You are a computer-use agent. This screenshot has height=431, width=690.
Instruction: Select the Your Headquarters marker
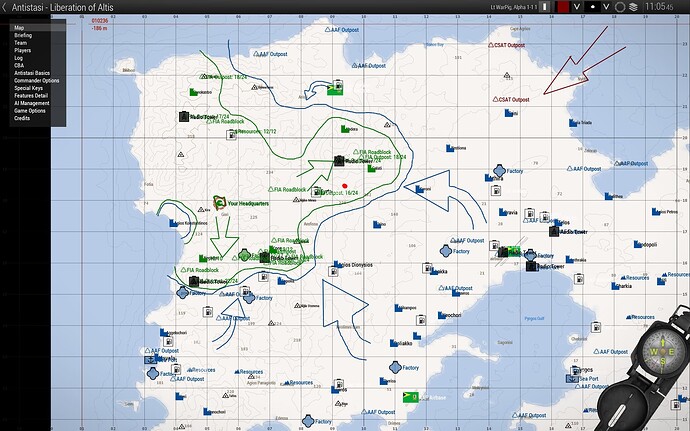(220, 203)
